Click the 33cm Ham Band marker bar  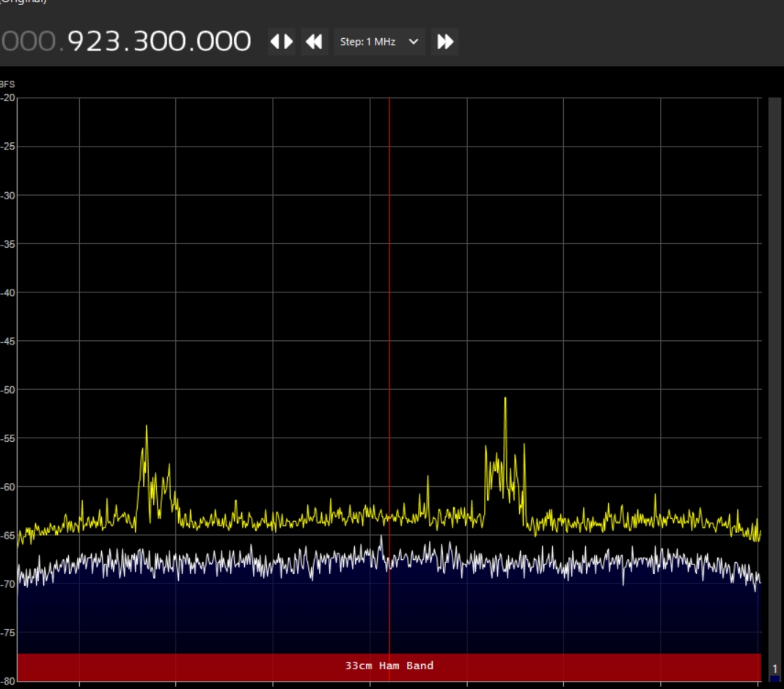click(389, 666)
